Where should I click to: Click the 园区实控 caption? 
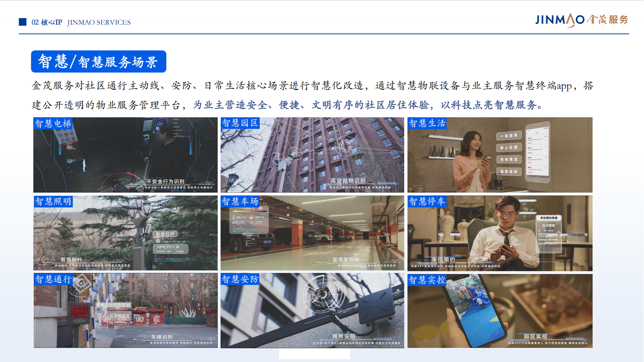pos(535,337)
